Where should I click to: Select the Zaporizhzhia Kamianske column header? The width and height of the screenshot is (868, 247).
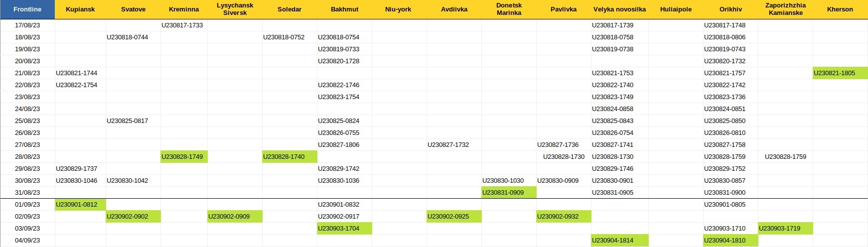[x=785, y=9]
